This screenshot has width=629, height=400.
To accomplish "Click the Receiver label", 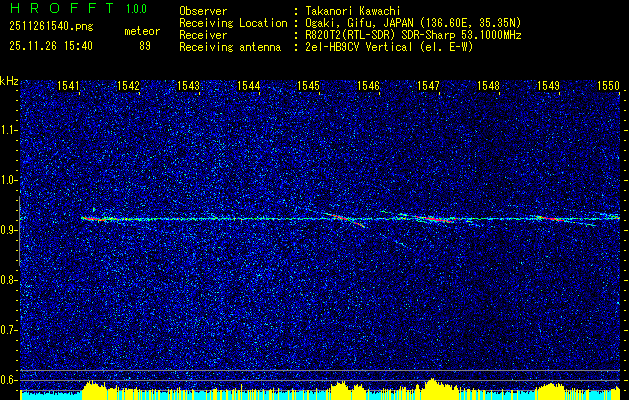I will [203, 35].
